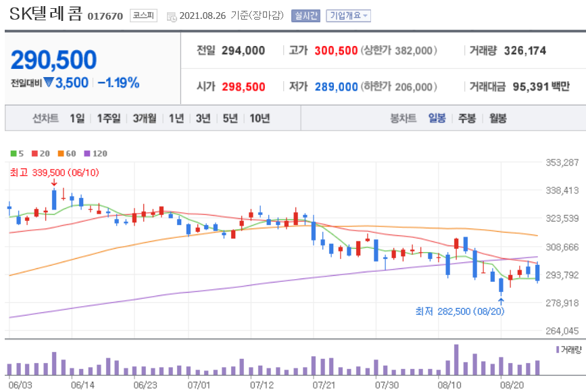Click the 최저 282,500 (08/20) label
This screenshot has width=586, height=392.
pyautogui.click(x=460, y=312)
